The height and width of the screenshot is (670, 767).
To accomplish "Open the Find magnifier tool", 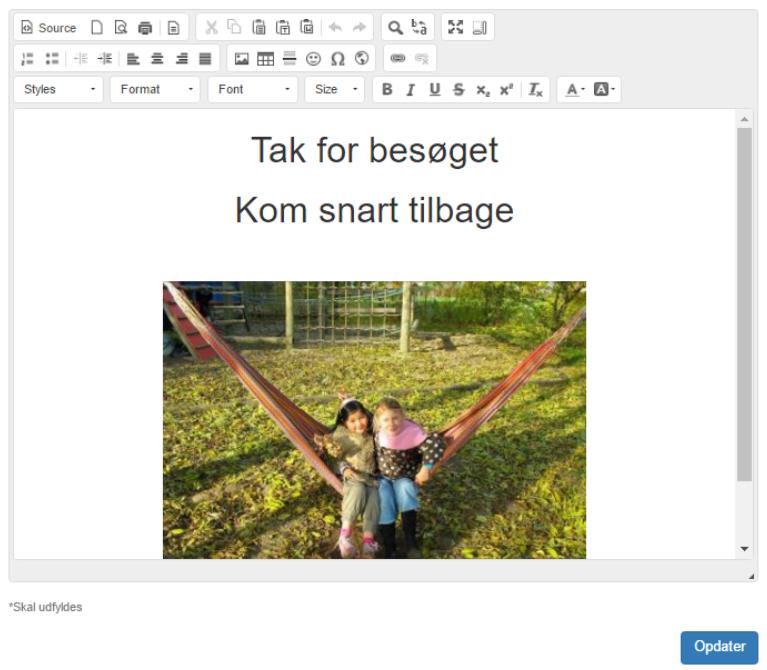I will (395, 27).
